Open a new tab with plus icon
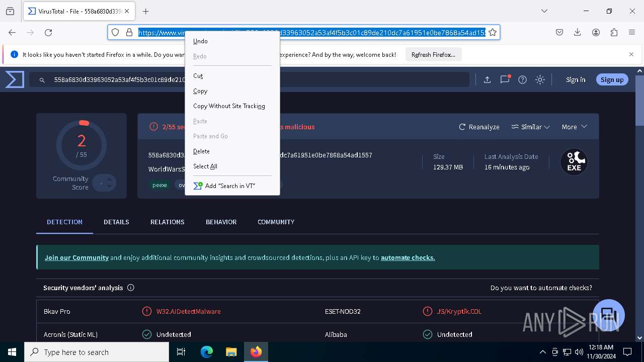Screen dimensions: 644x362 (x=145, y=11)
